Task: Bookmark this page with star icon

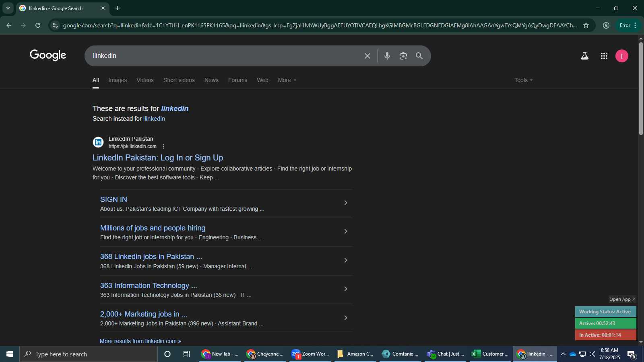Action: [586, 25]
